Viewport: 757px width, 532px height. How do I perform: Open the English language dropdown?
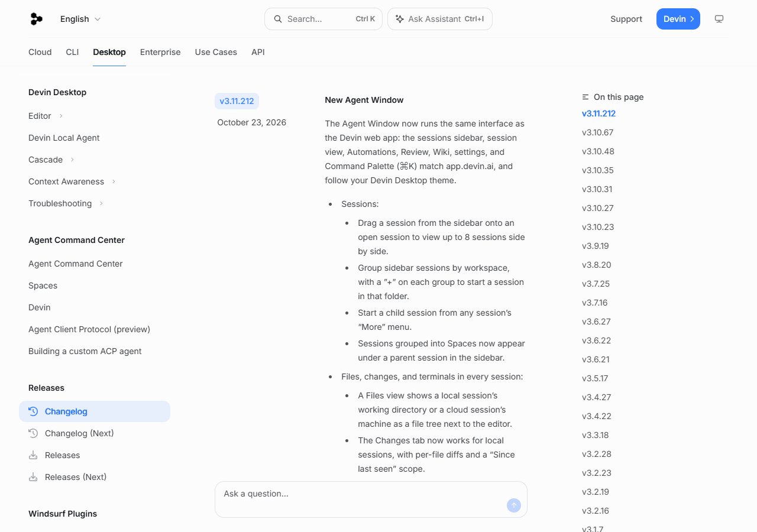tap(80, 19)
